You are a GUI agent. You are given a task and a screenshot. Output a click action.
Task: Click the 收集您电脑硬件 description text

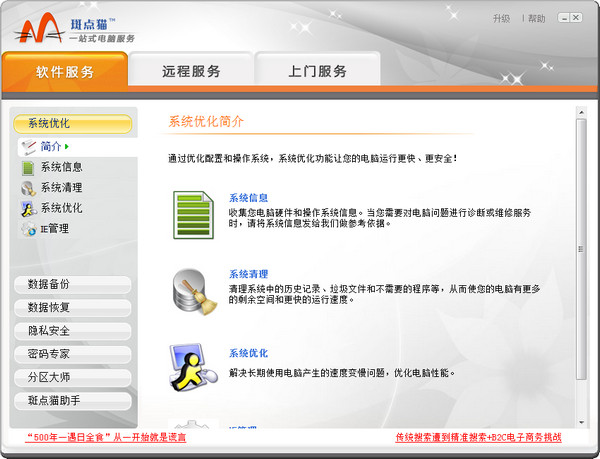pos(380,218)
